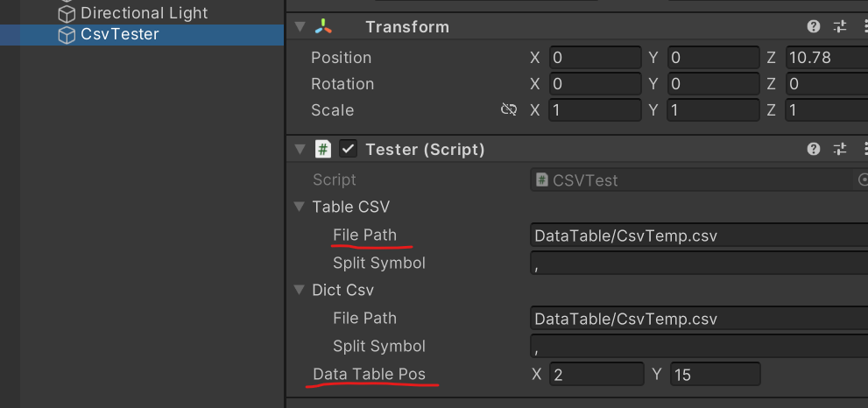Toggle the Scale constrain proportions link icon
This screenshot has width=868, height=408.
point(509,110)
